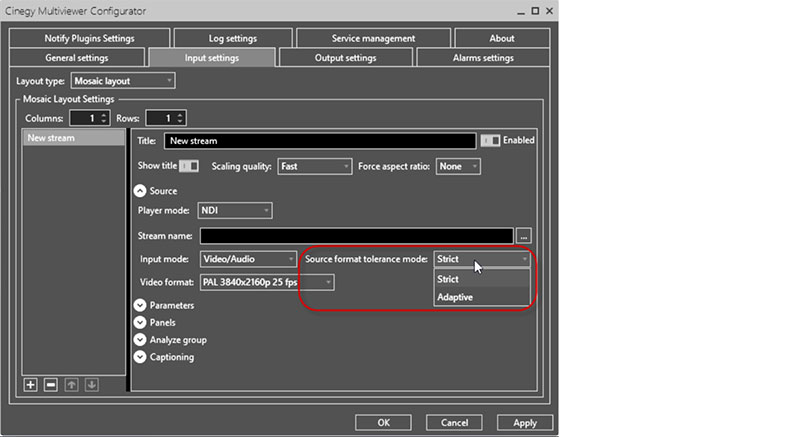Open the Scaling quality dropdown

click(315, 167)
